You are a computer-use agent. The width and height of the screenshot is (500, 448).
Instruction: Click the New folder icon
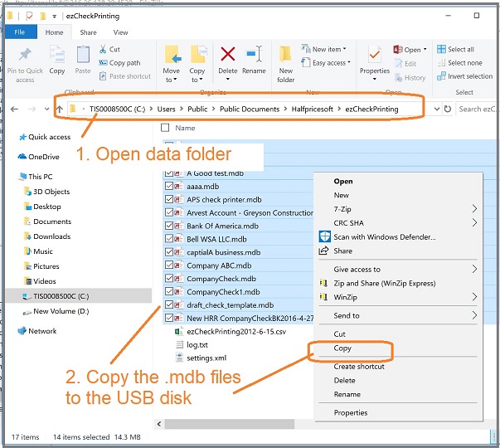[286, 62]
